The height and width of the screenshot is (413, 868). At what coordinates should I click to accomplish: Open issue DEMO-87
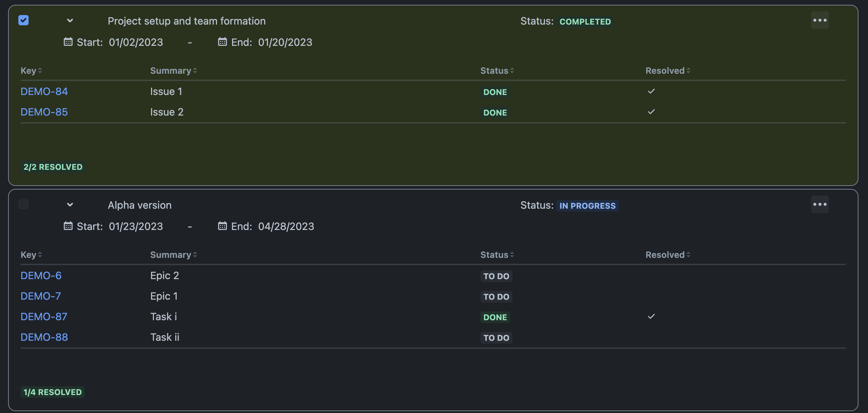click(x=44, y=317)
